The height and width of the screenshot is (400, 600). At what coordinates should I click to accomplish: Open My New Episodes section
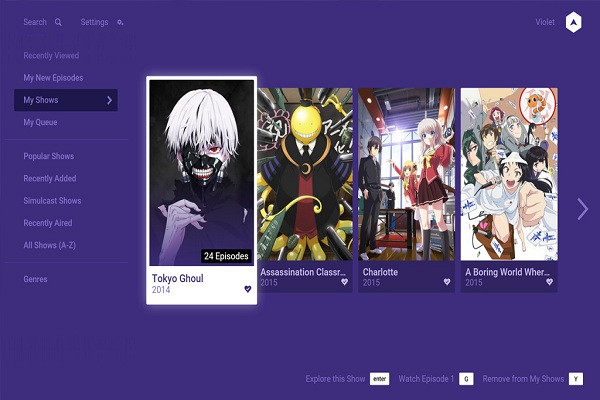point(53,78)
